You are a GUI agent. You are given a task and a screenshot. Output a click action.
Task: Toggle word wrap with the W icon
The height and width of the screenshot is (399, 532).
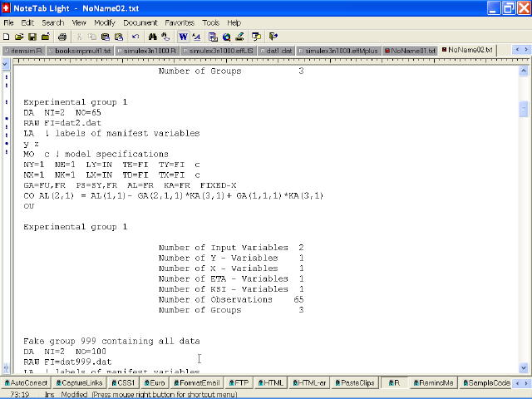coord(183,37)
